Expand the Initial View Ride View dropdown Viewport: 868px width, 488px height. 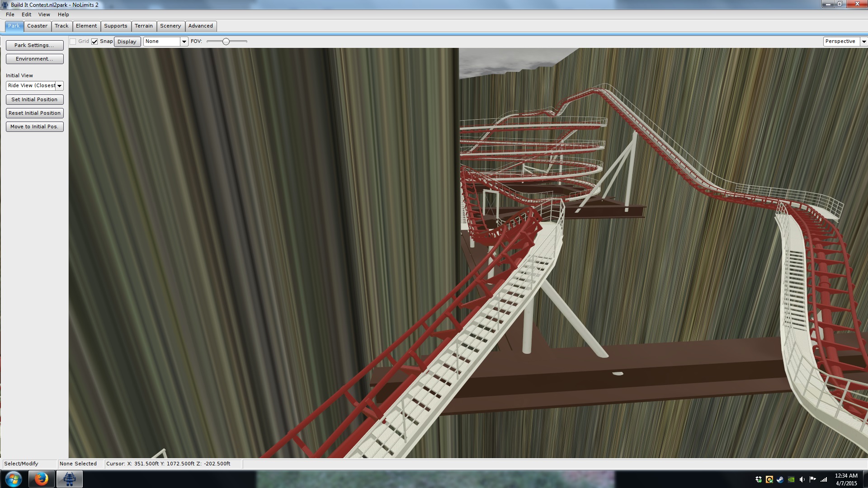(x=59, y=86)
